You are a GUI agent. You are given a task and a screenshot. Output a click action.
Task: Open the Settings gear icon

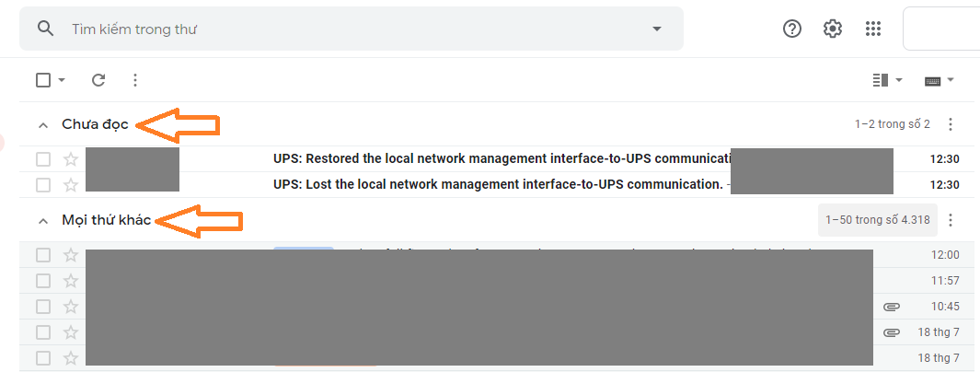click(833, 29)
